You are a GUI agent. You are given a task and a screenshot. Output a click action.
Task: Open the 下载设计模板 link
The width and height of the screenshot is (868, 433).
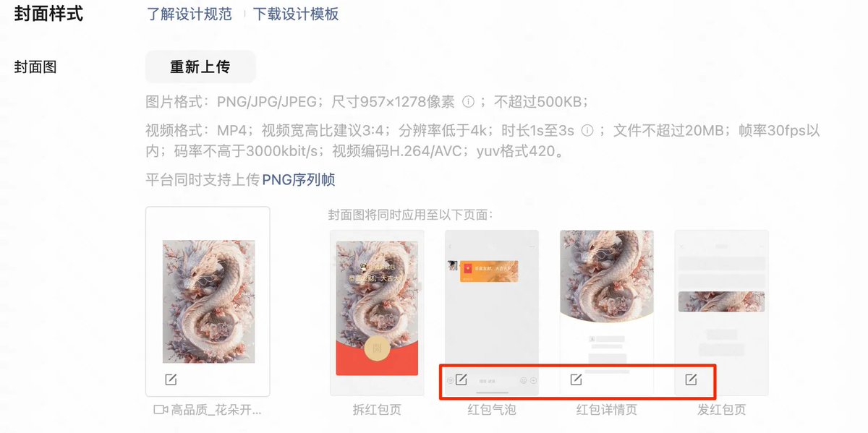coord(296,14)
